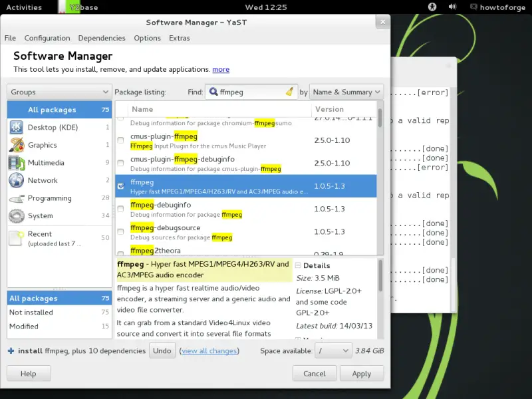Select the Not installed filter
The width and height of the screenshot is (532, 399).
tap(59, 312)
